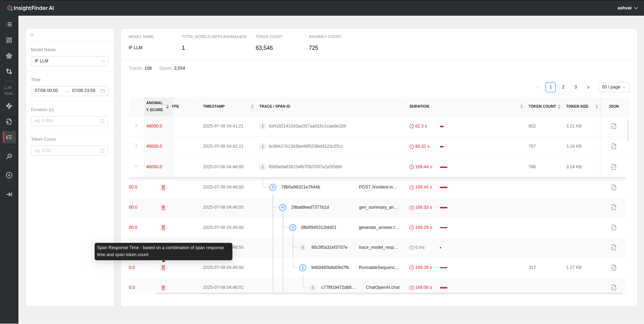Expand the sidebar with arrow-to-bar icon
The image size is (644, 324).
coord(9,194)
